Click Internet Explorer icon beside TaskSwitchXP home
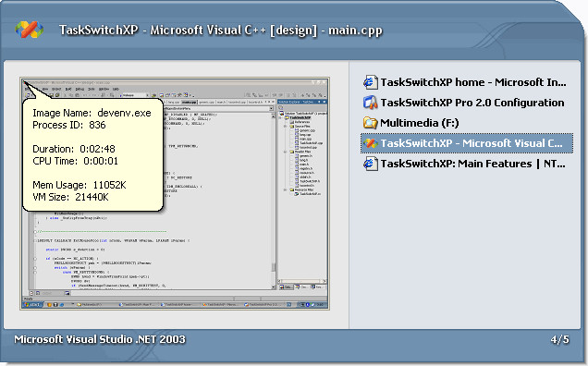Image resolution: width=588 pixels, height=366 pixels. click(371, 82)
